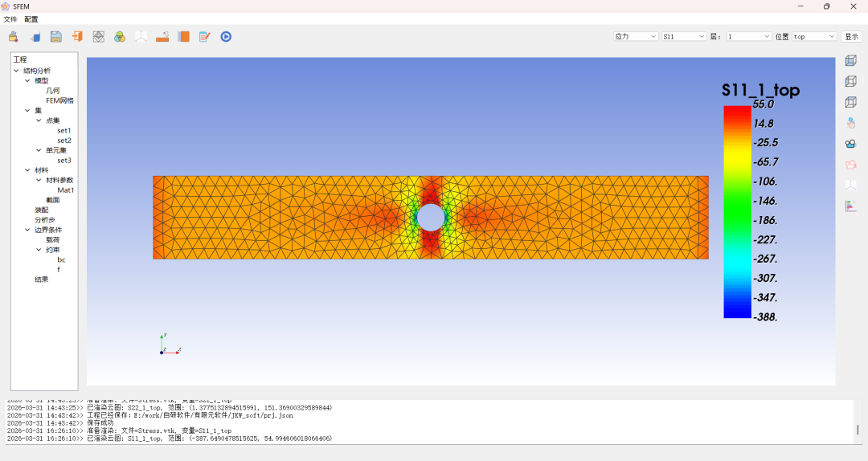Click the SFEM app logo in title bar

pyautogui.click(x=6, y=6)
